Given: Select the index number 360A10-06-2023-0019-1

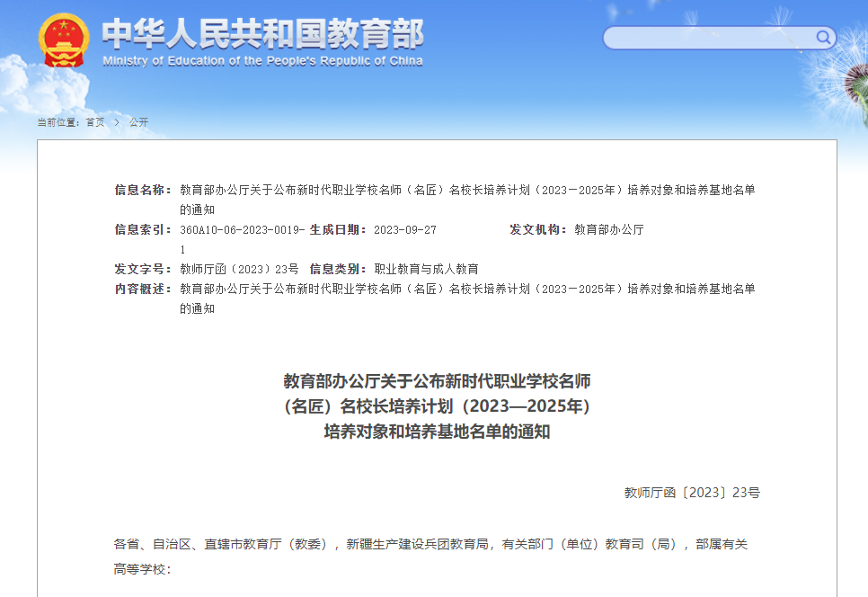Looking at the screenshot, I should point(242,230).
